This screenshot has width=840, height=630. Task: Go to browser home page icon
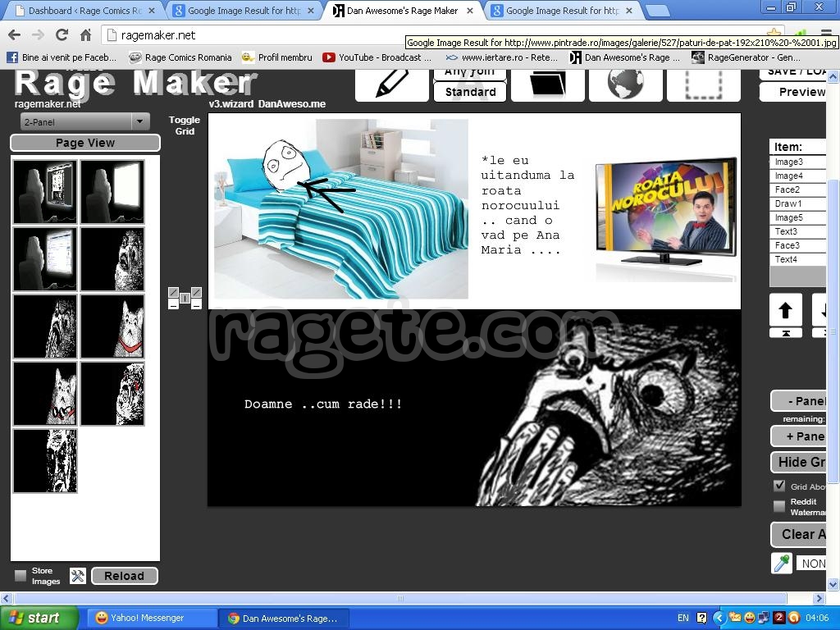click(85, 35)
